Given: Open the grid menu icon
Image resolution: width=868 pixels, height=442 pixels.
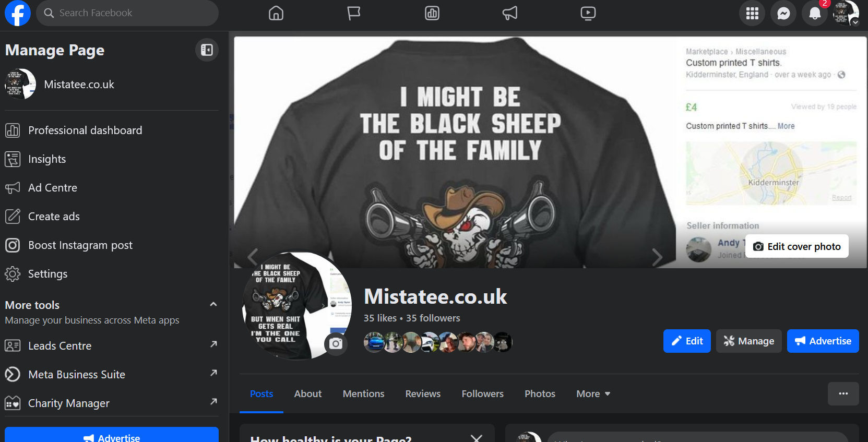Looking at the screenshot, I should pos(752,14).
